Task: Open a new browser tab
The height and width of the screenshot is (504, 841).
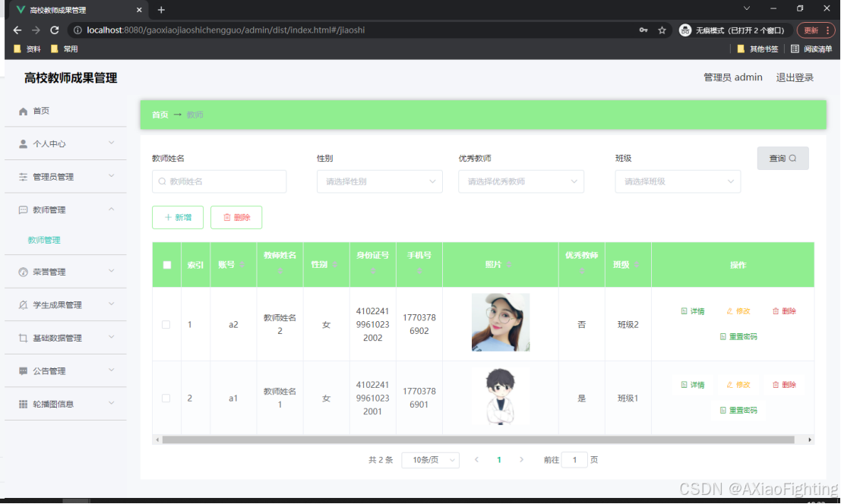Action: coord(161,10)
